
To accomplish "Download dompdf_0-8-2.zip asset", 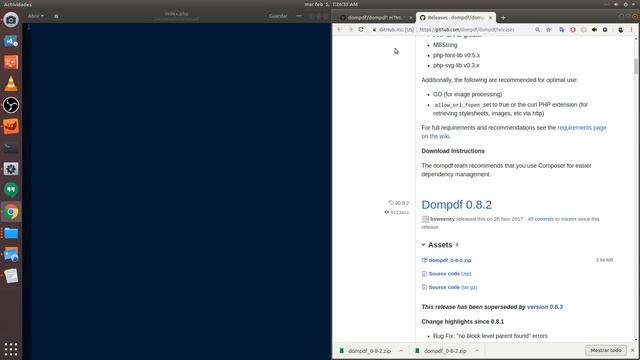I will point(450,260).
